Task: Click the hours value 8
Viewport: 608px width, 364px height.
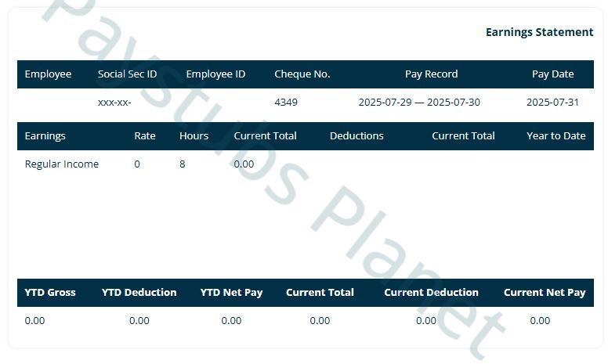Action: tap(183, 164)
